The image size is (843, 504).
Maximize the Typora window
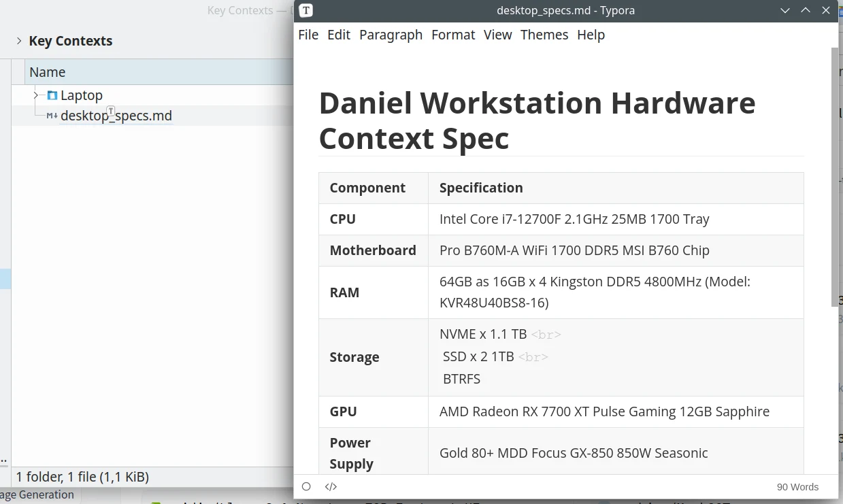[x=806, y=10]
